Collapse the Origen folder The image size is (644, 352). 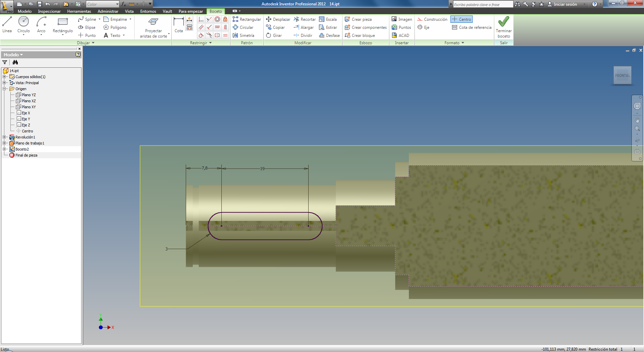(4, 89)
